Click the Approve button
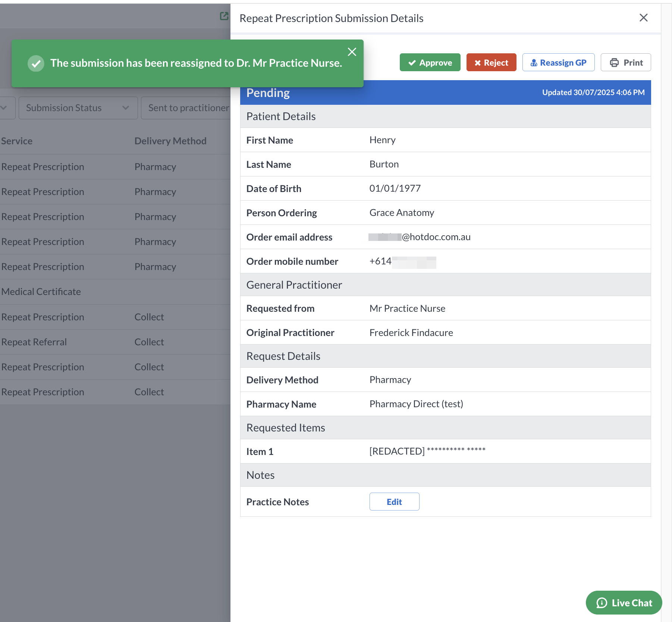This screenshot has height=622, width=672. 430,63
